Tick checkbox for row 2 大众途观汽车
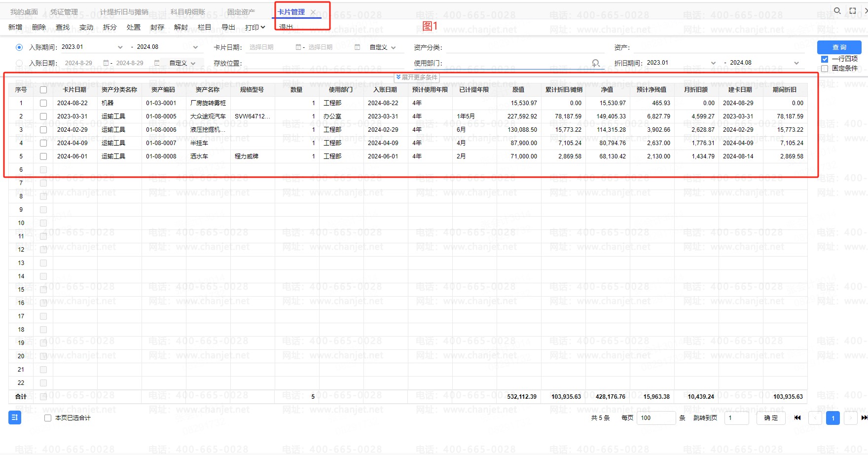This screenshot has width=868, height=455. click(43, 116)
